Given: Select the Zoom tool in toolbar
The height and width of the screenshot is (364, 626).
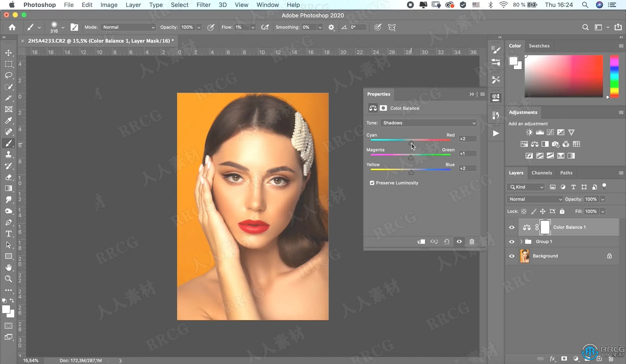Looking at the screenshot, I should click(8, 279).
